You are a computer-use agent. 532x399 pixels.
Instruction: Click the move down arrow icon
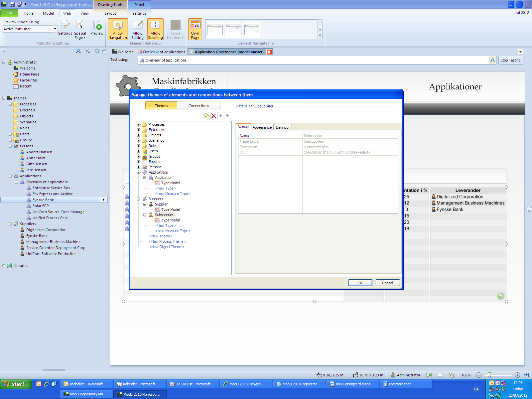tap(227, 116)
